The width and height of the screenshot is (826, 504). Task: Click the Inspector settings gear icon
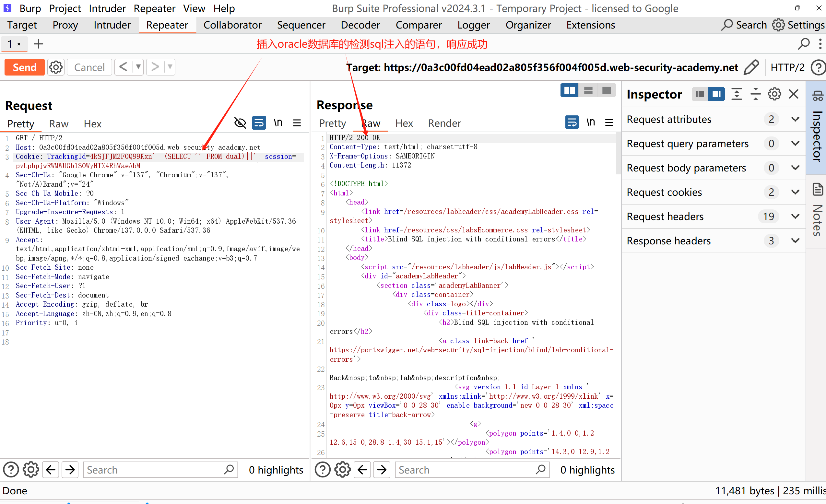774,94
